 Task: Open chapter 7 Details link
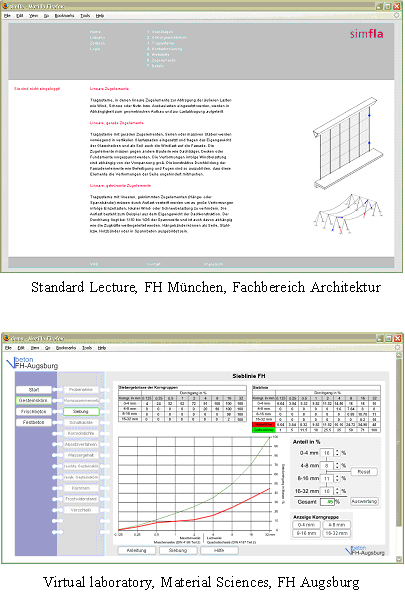(156, 66)
